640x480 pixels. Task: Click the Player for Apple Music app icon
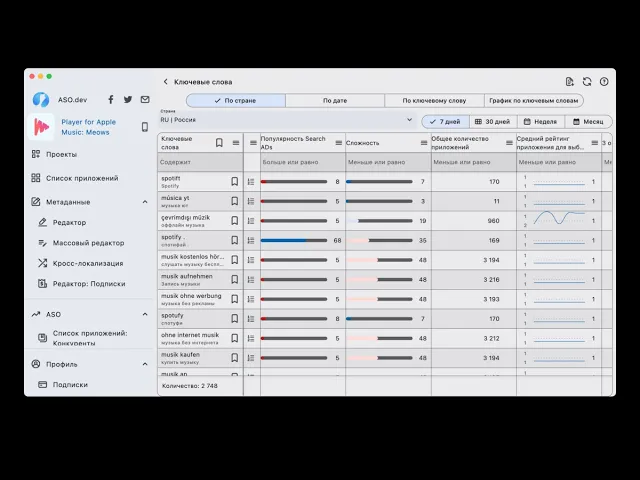pos(41,127)
